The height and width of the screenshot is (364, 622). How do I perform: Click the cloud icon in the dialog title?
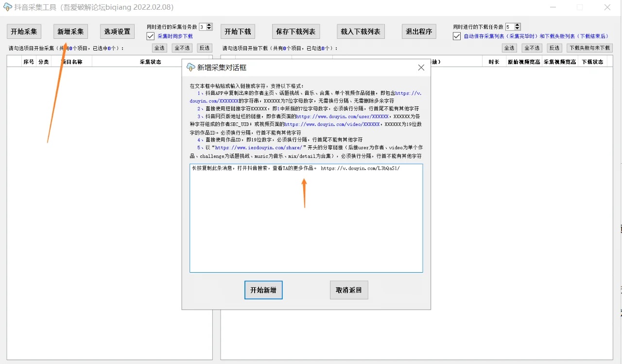pyautogui.click(x=191, y=68)
